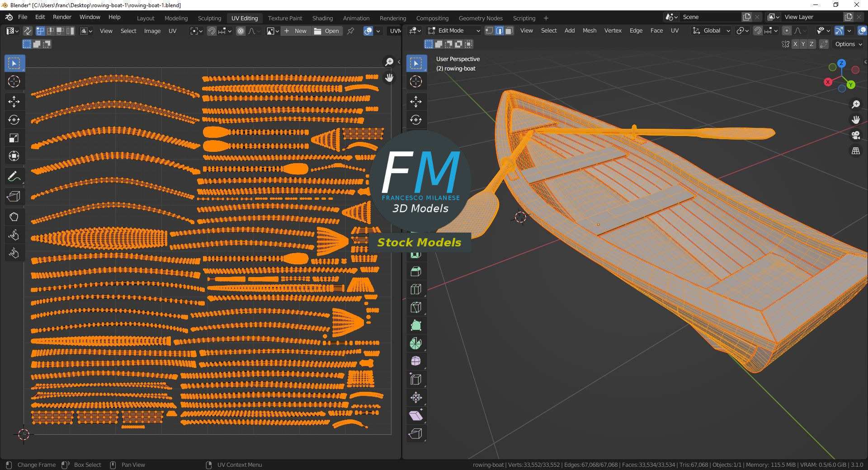Viewport: 868px width, 470px height.
Task: Add a new workspace with plus button
Action: tap(546, 18)
